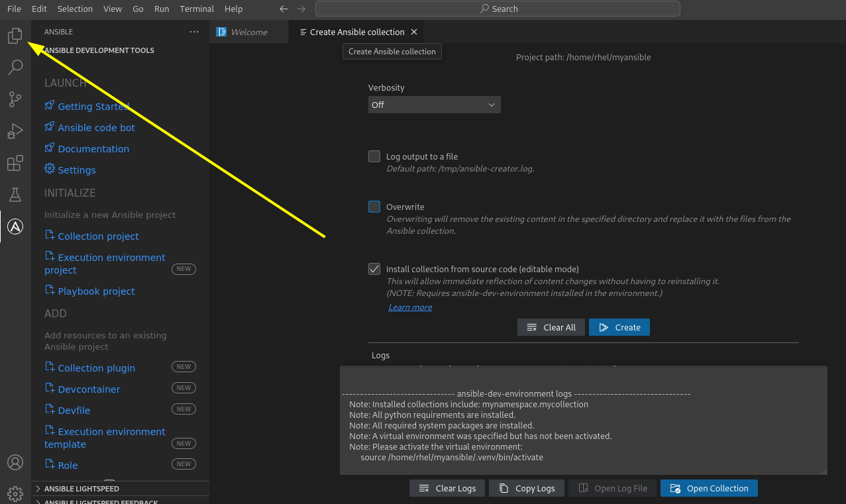Open the Run and Debug view

point(15,131)
